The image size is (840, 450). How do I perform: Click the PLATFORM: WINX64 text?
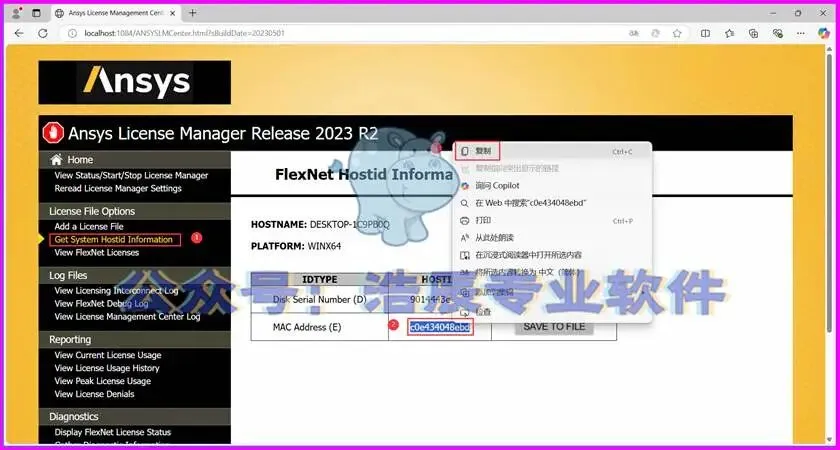[x=296, y=246]
